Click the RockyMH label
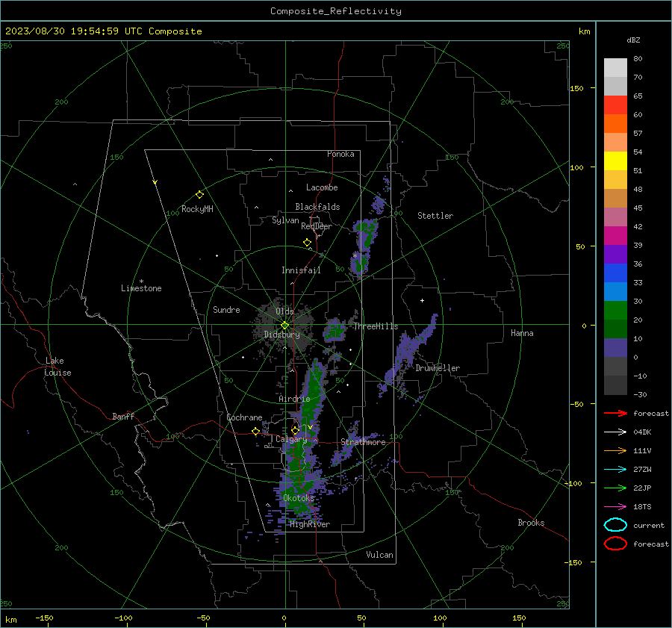The height and width of the screenshot is (628, 672). point(197,209)
